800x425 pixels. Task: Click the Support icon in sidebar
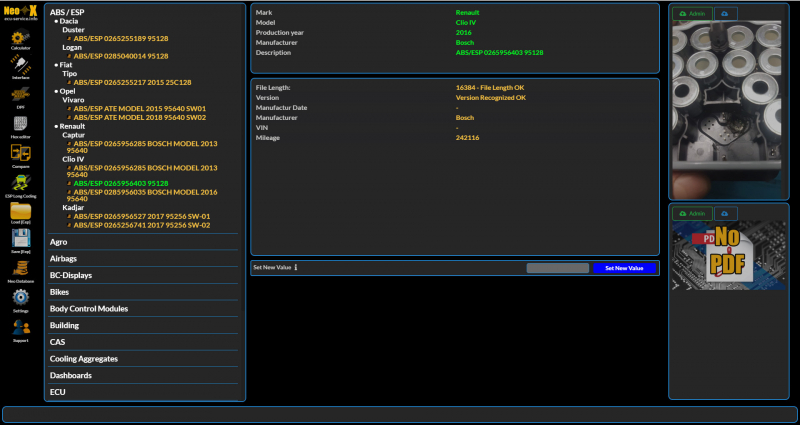click(x=20, y=327)
